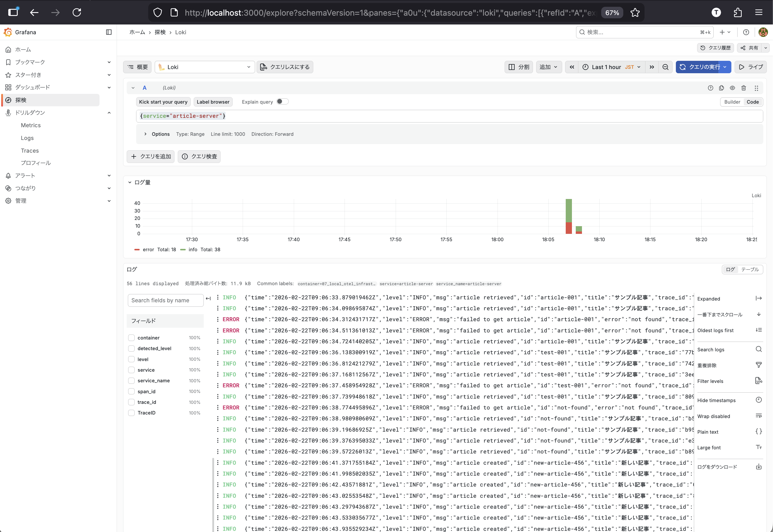Check the container field checkbox
This screenshot has width=773, height=532.
pyautogui.click(x=131, y=338)
